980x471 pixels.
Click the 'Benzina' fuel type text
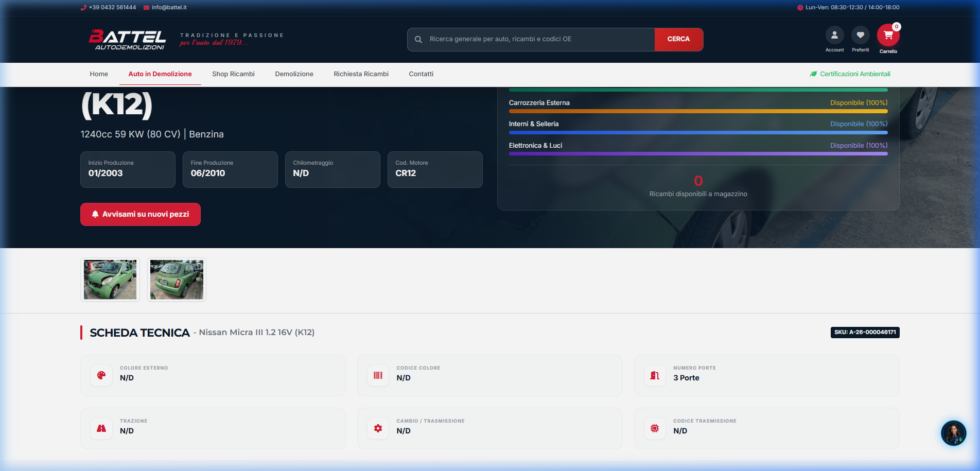tap(206, 134)
